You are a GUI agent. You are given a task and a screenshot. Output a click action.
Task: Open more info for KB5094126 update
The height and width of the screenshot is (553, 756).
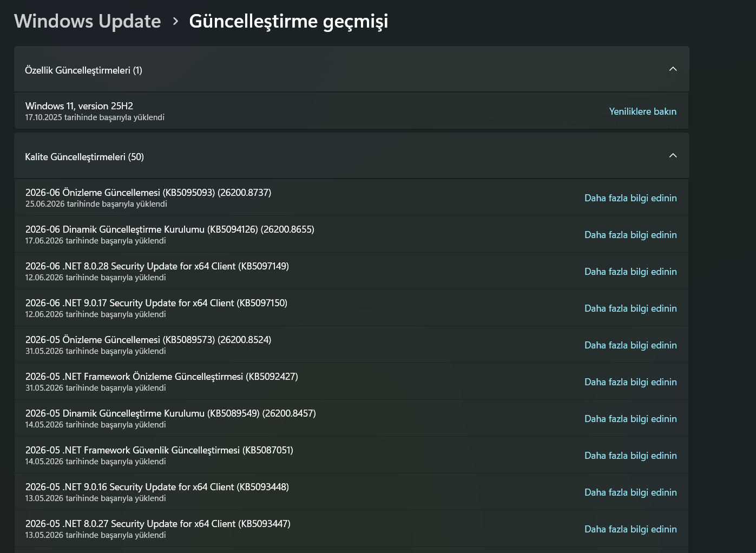tap(630, 235)
